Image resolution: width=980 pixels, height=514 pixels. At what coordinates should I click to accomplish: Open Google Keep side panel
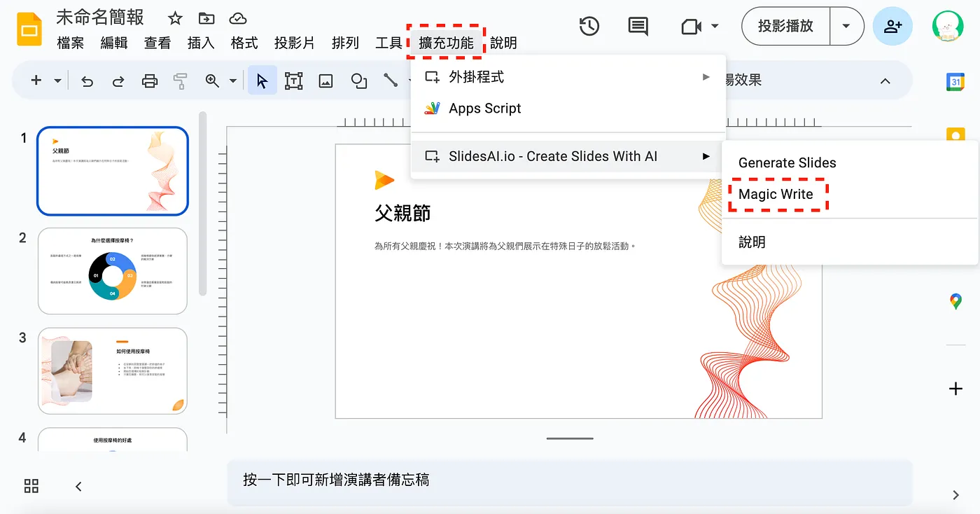click(955, 134)
